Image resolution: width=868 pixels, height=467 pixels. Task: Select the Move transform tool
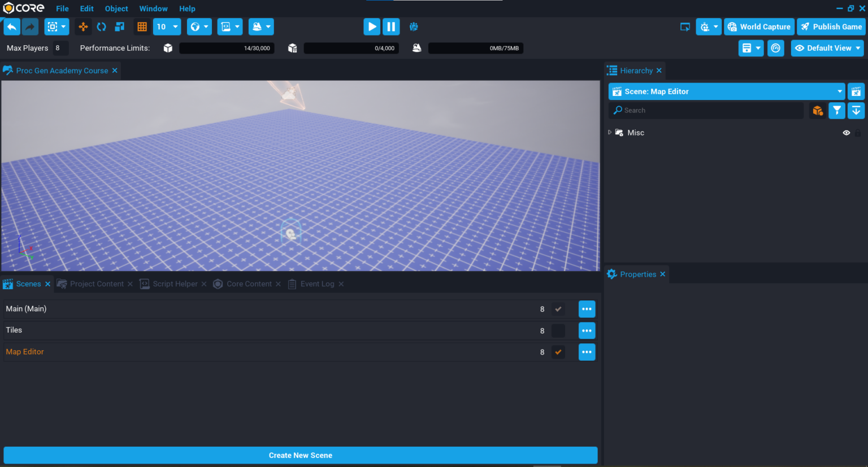[83, 27]
